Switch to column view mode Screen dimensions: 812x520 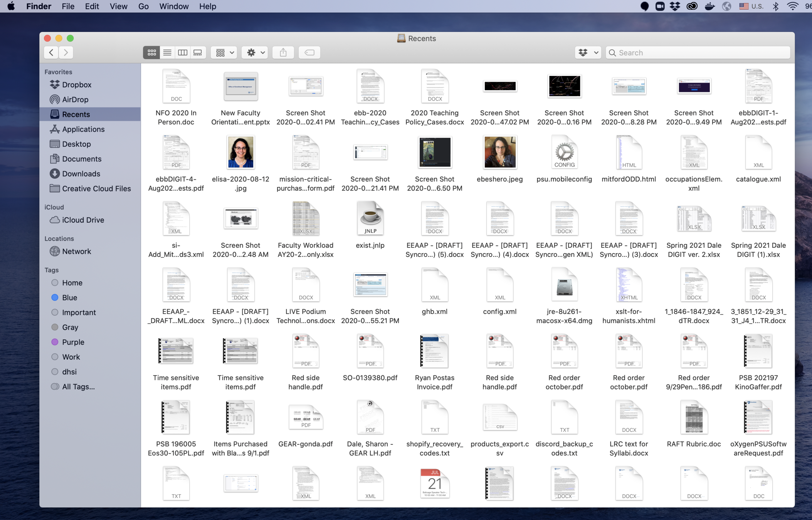click(x=182, y=52)
